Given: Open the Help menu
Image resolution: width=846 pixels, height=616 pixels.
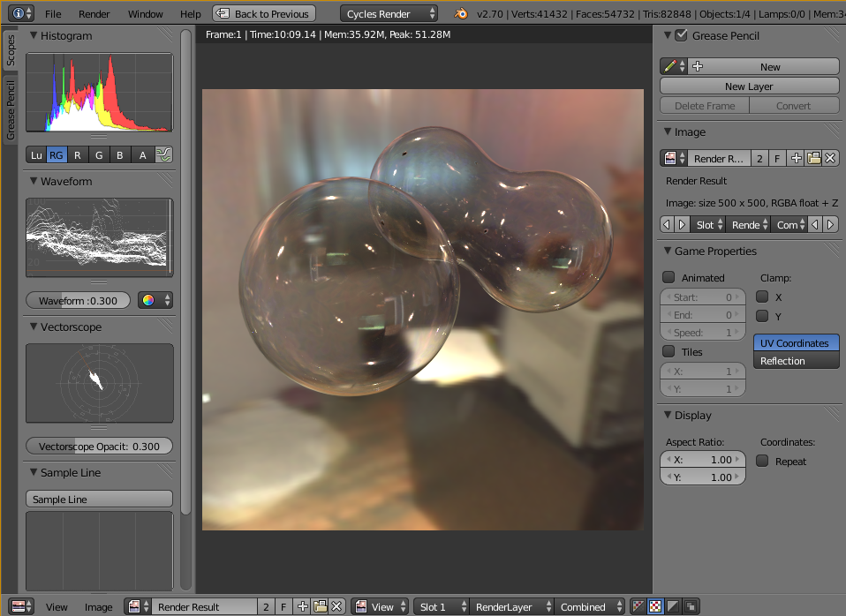Looking at the screenshot, I should [x=190, y=14].
